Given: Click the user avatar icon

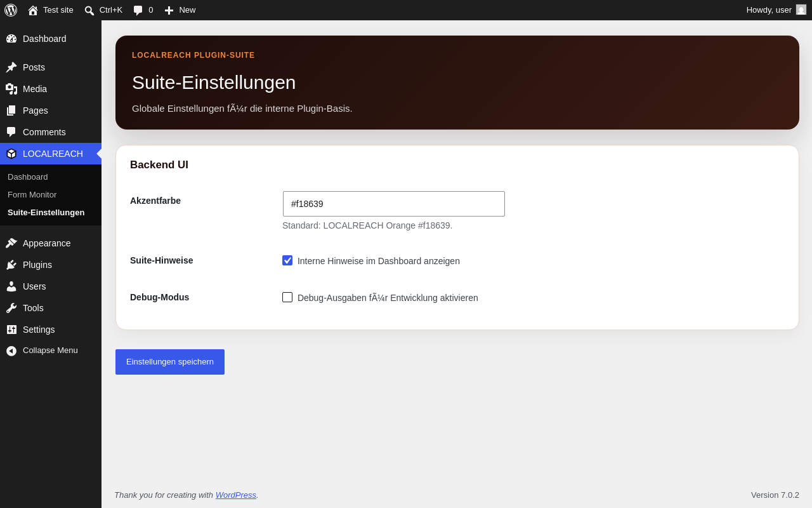Looking at the screenshot, I should (x=801, y=10).
